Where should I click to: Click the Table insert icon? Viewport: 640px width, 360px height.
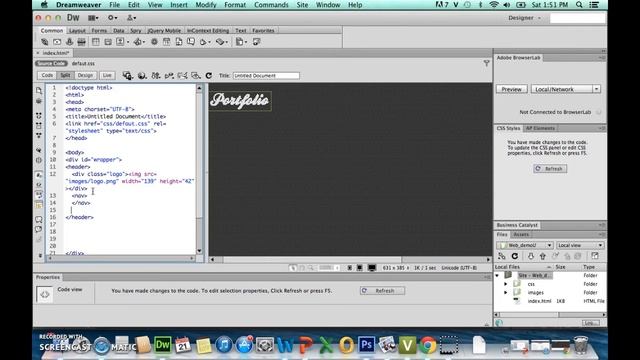point(96,42)
